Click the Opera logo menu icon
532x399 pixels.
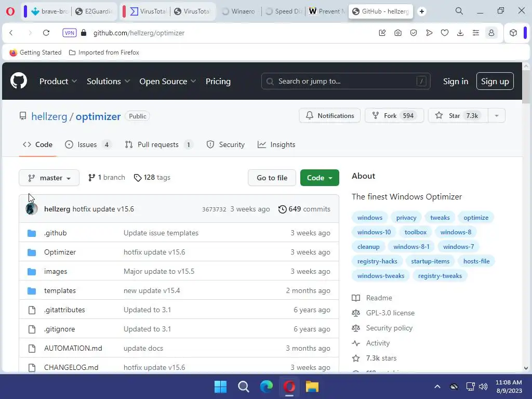10,11
